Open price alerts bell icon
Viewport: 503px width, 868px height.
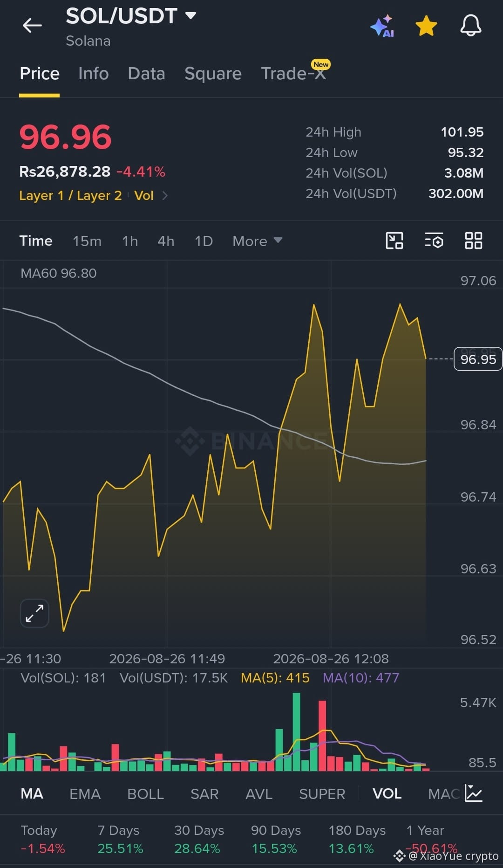471,25
